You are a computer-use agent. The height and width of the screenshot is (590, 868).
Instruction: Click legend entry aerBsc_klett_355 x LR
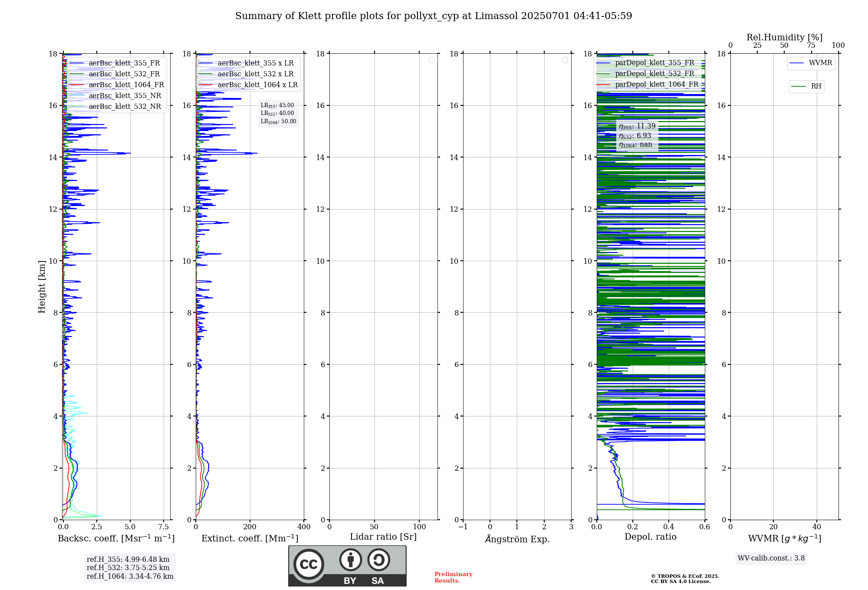tap(248, 63)
